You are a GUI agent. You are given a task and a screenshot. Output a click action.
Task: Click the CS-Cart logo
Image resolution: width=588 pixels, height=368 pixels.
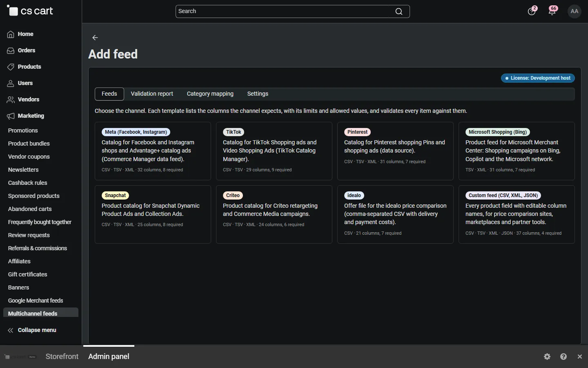(x=30, y=11)
